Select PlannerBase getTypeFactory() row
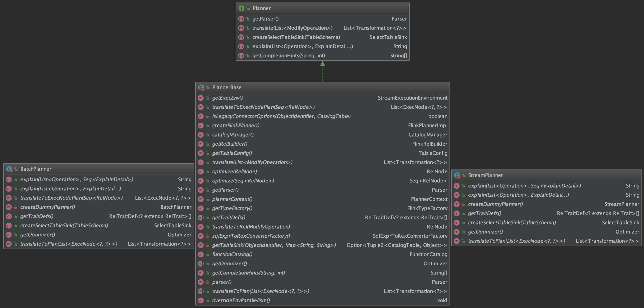 tap(322, 208)
